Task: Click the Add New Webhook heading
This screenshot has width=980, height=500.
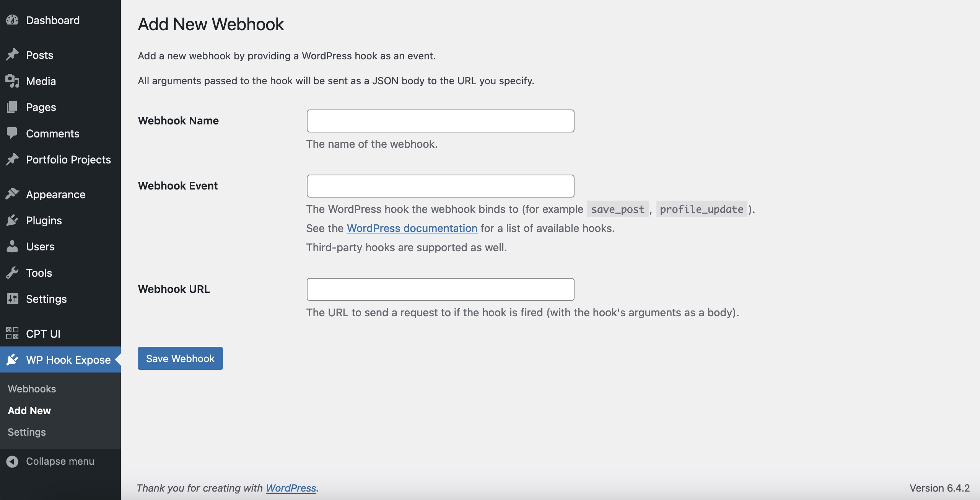Action: (x=211, y=24)
